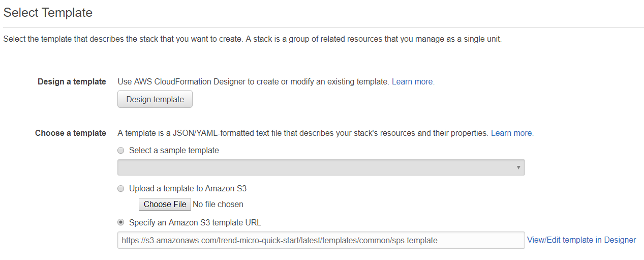Click the 'Design a template' section label

pos(72,81)
